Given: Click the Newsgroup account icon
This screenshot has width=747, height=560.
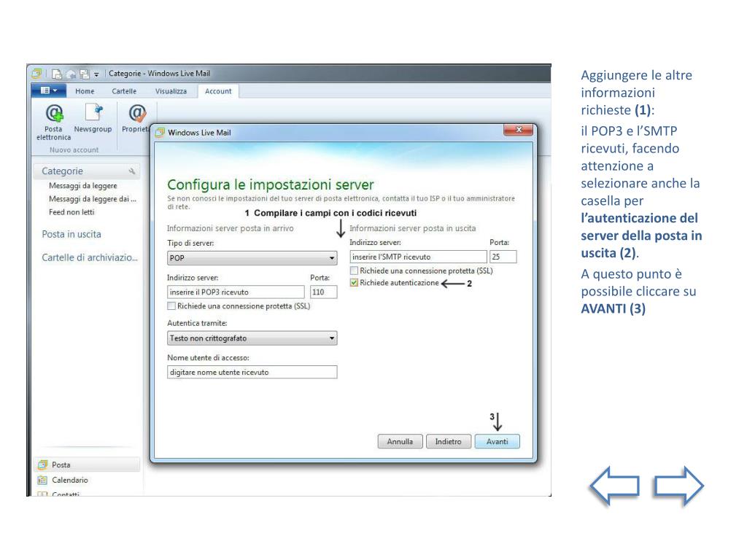Looking at the screenshot, I should pos(93,112).
